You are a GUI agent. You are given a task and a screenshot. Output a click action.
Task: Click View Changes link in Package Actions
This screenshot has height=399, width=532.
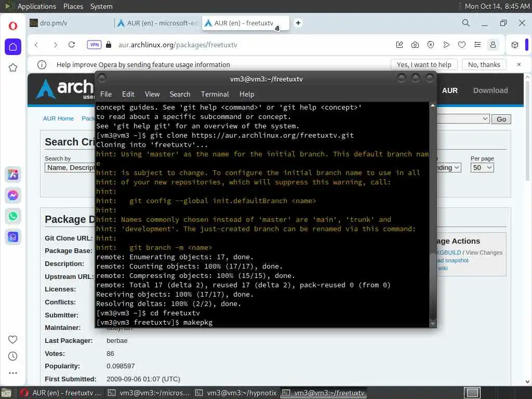click(484, 252)
